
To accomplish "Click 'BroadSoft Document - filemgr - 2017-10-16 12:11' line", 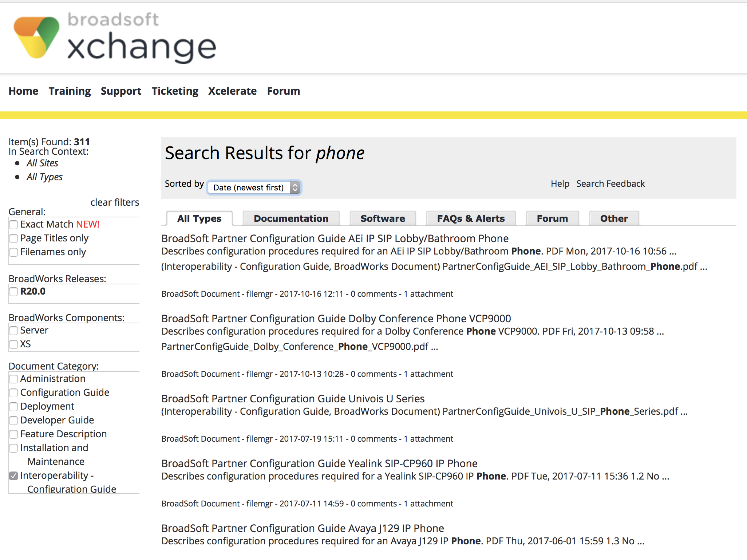I will [307, 294].
